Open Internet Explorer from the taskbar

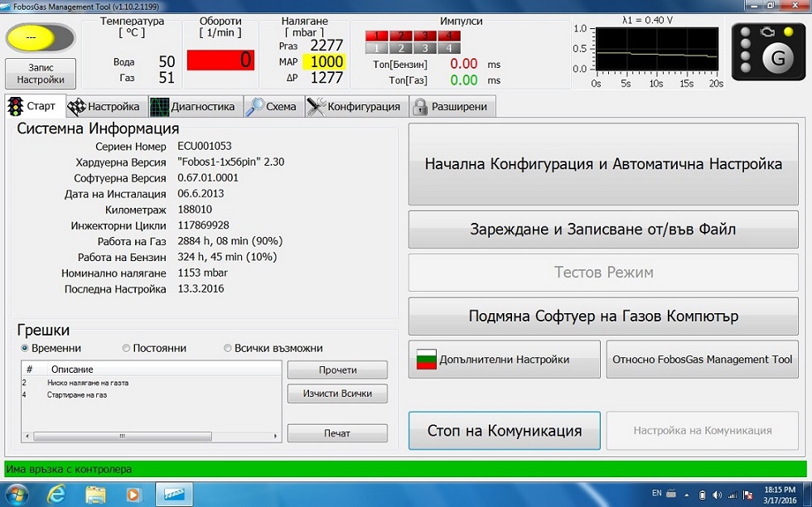coord(56,494)
